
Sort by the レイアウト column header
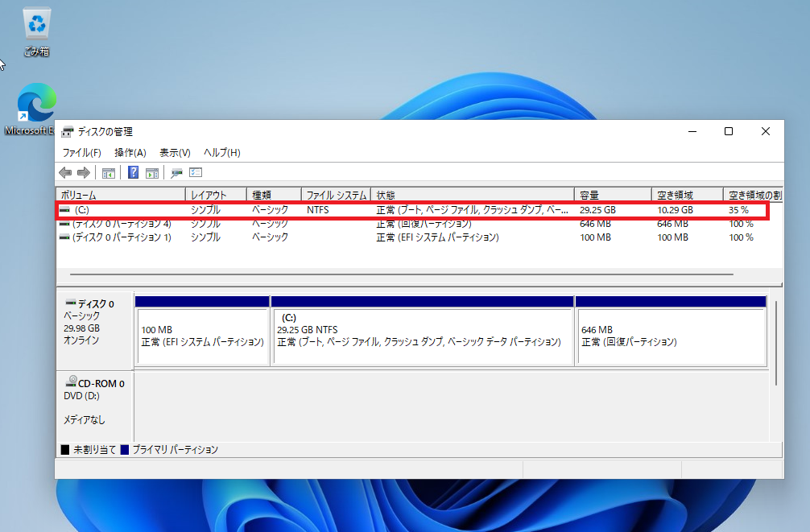tap(216, 195)
